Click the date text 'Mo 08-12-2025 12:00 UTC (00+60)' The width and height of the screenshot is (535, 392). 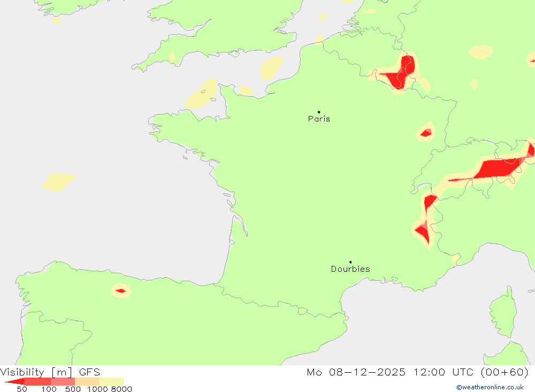pos(418,372)
